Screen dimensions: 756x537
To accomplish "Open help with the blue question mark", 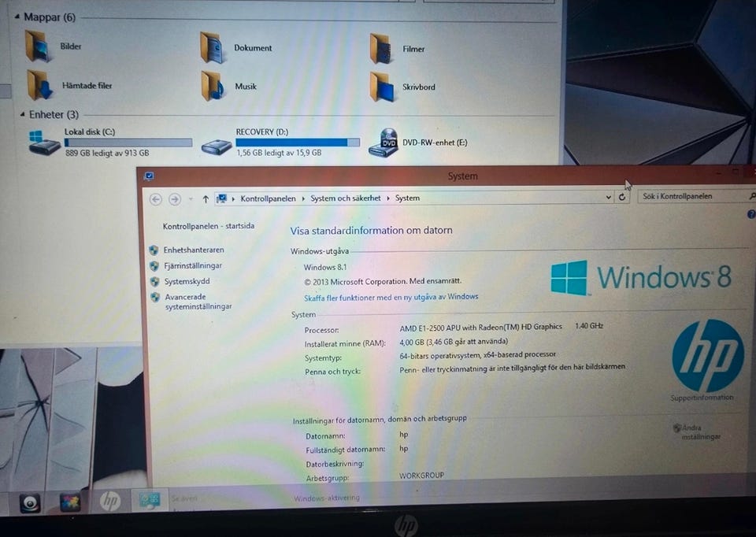I will [x=751, y=214].
